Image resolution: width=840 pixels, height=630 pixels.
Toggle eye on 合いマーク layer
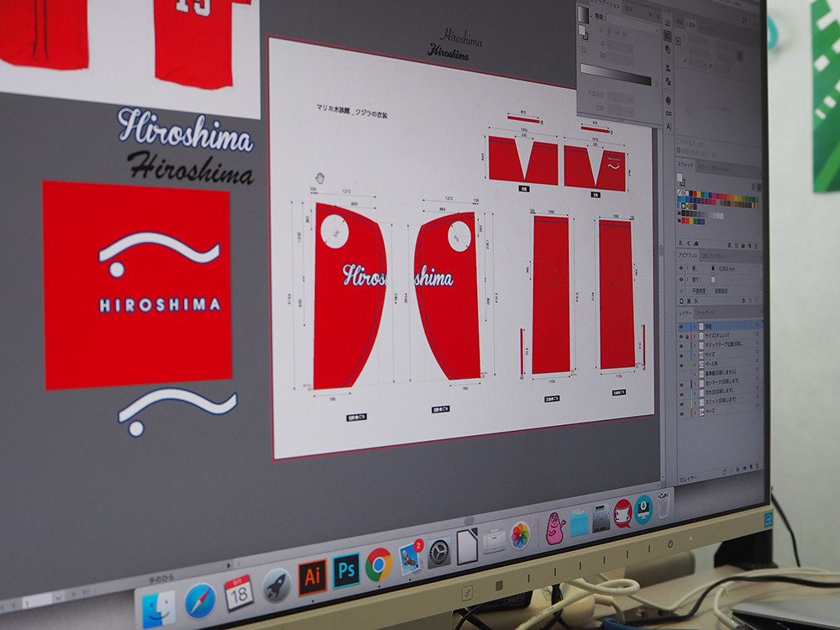tap(681, 385)
